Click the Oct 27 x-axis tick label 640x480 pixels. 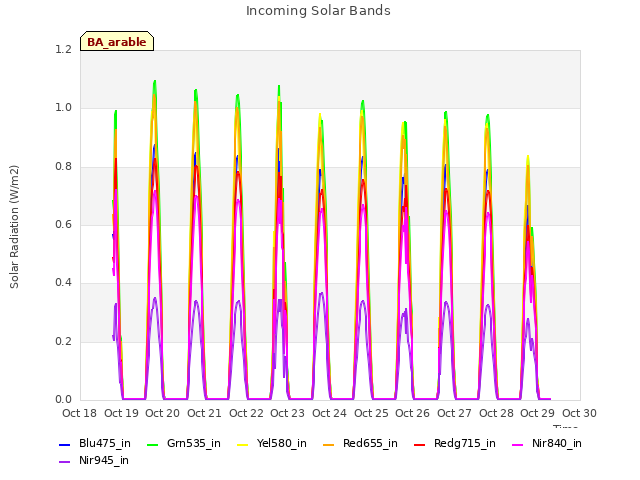click(454, 413)
